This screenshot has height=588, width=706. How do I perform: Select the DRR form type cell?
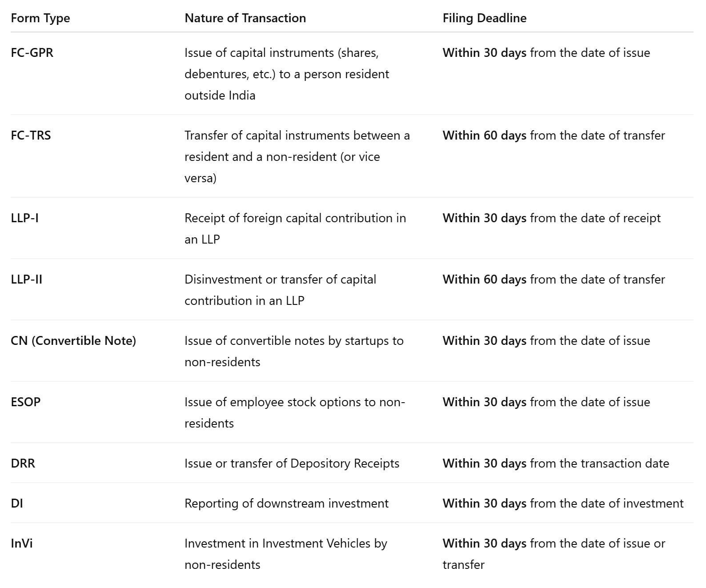tap(23, 464)
